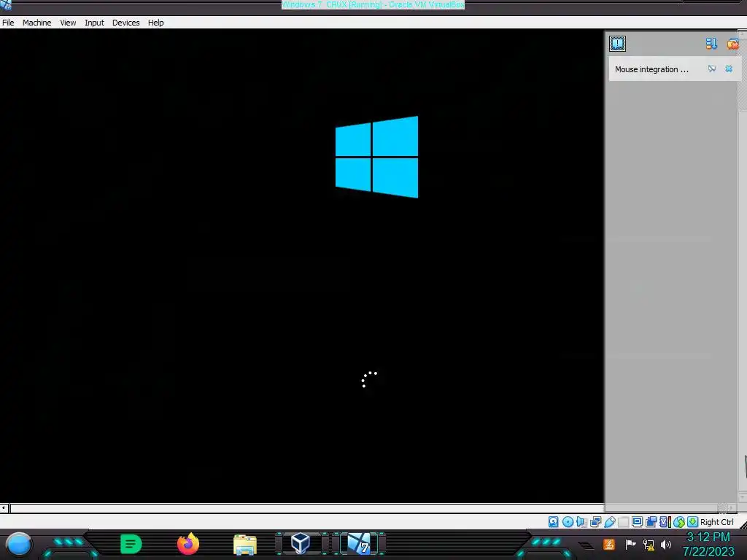Open the File menu
This screenshot has height=560, width=747.
pos(8,23)
